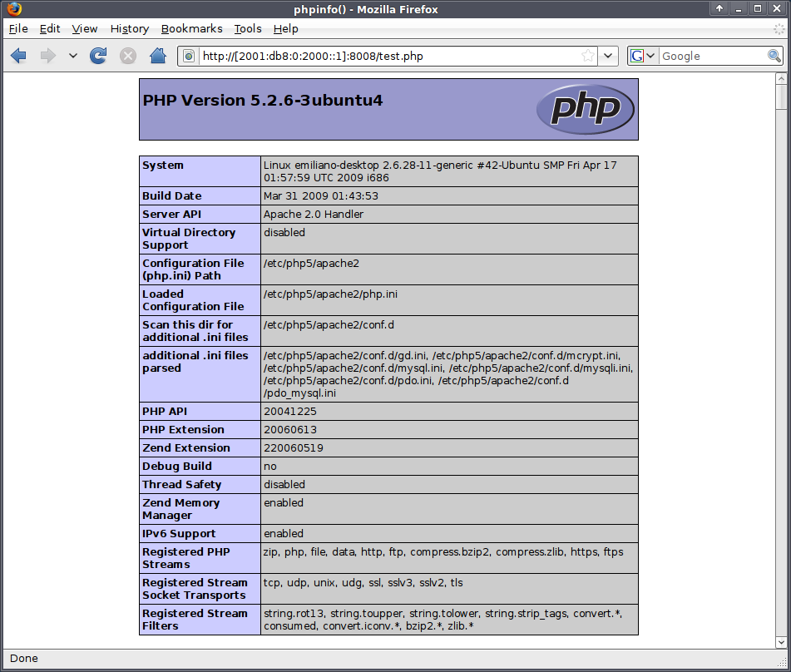
Task: Open the History menu
Action: click(x=130, y=29)
